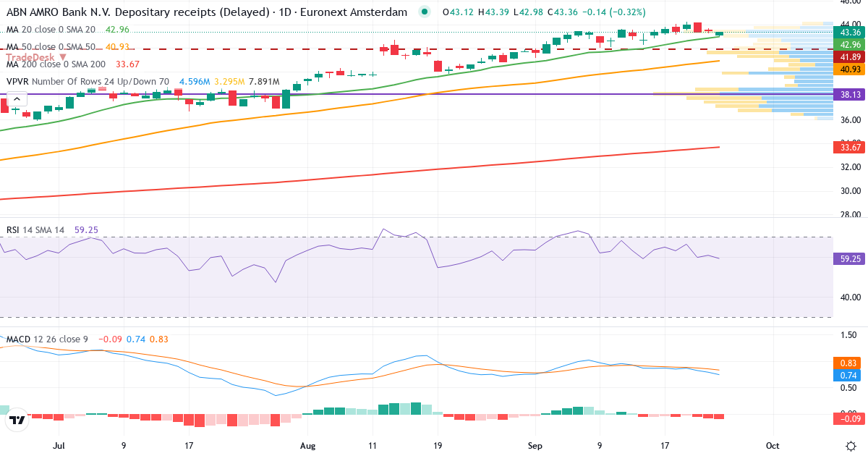The height and width of the screenshot is (456, 868).
Task: Click VPVR down volume 3.295M
Action: [x=229, y=82]
